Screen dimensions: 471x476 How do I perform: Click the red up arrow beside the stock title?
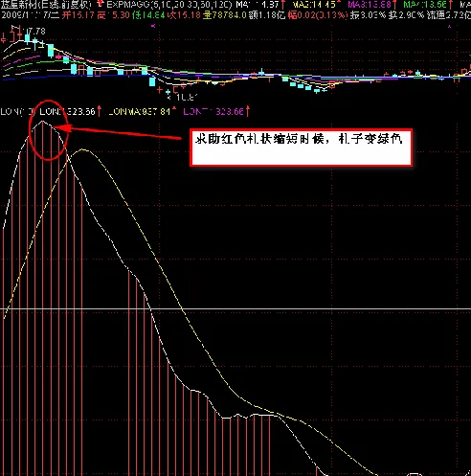click(x=101, y=4)
